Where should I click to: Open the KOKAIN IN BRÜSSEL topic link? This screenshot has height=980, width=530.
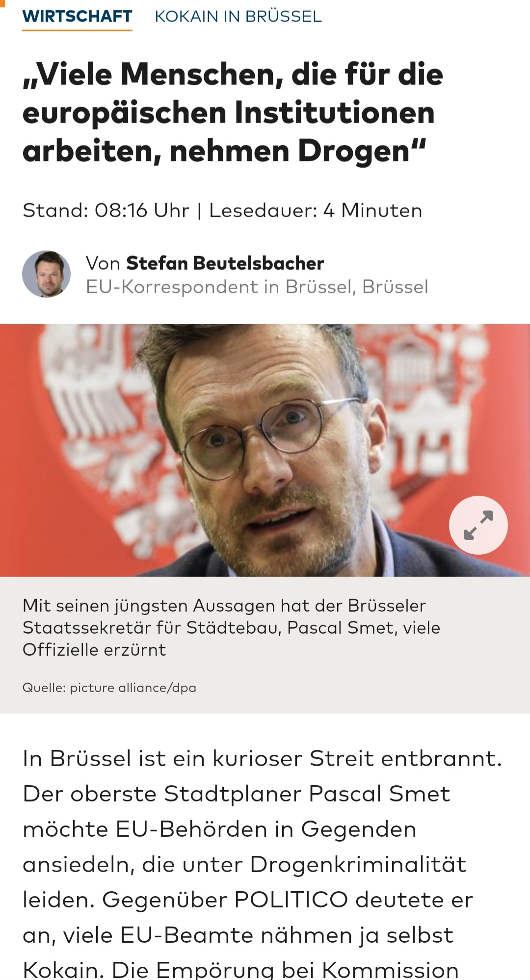[238, 16]
